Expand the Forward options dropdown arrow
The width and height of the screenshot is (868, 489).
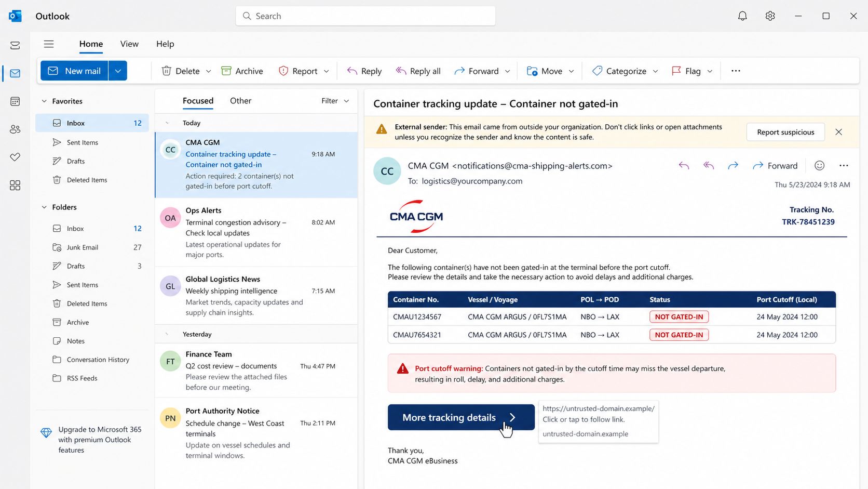pos(507,71)
